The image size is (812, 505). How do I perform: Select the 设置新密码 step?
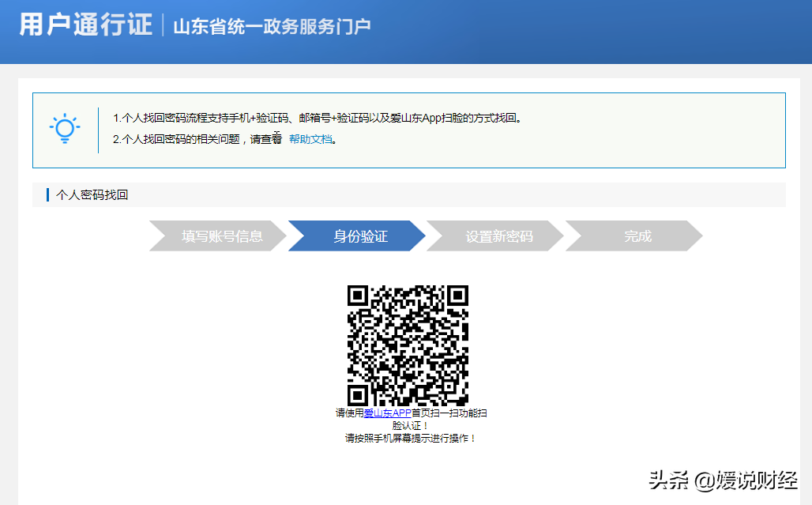click(495, 236)
